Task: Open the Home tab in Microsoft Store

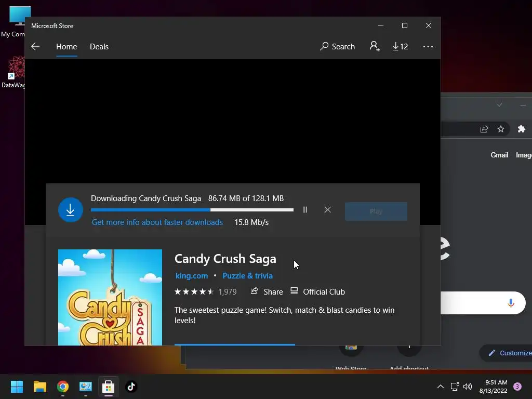Action: pyautogui.click(x=66, y=46)
